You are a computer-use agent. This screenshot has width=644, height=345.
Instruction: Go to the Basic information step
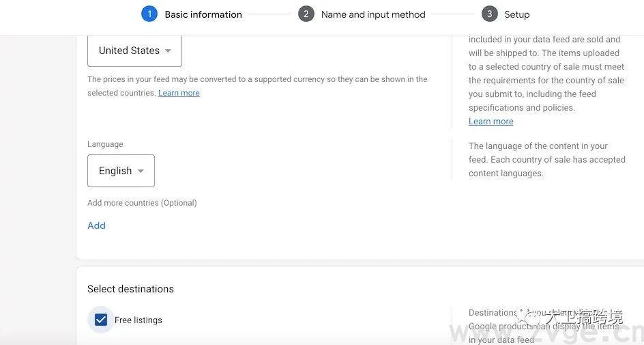click(203, 14)
